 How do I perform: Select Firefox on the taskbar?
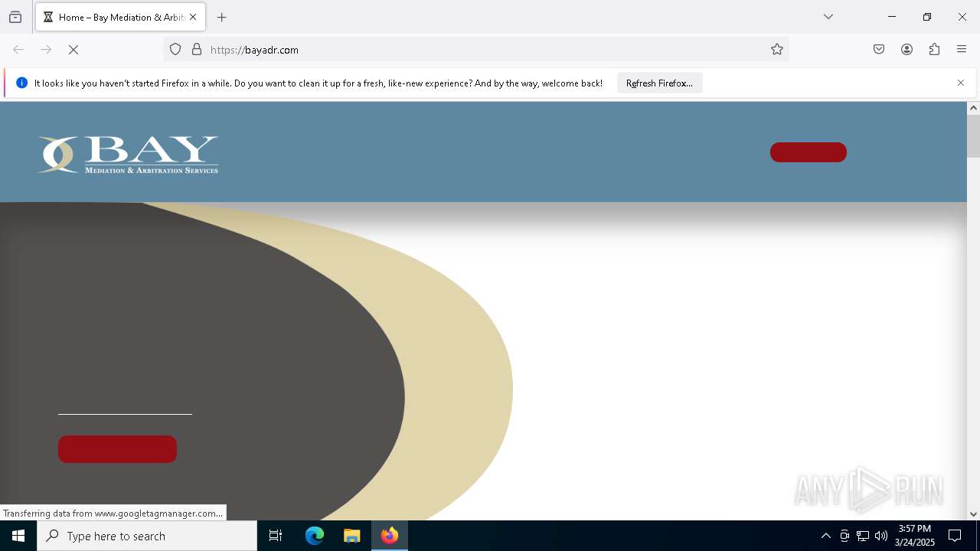pyautogui.click(x=390, y=536)
